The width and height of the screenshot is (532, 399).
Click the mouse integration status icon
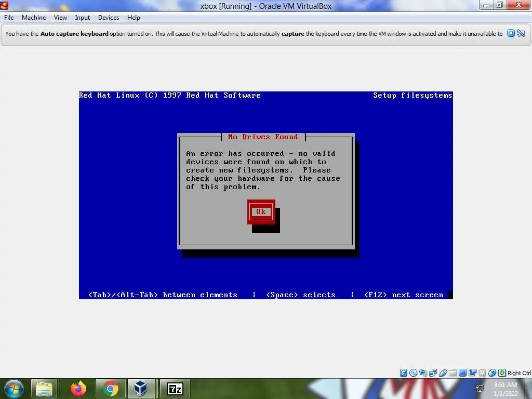[492, 373]
